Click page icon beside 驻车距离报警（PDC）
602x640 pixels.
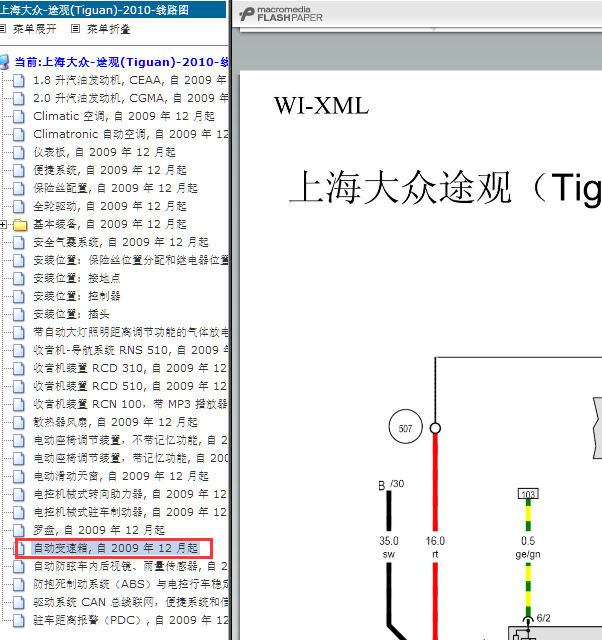point(18,620)
